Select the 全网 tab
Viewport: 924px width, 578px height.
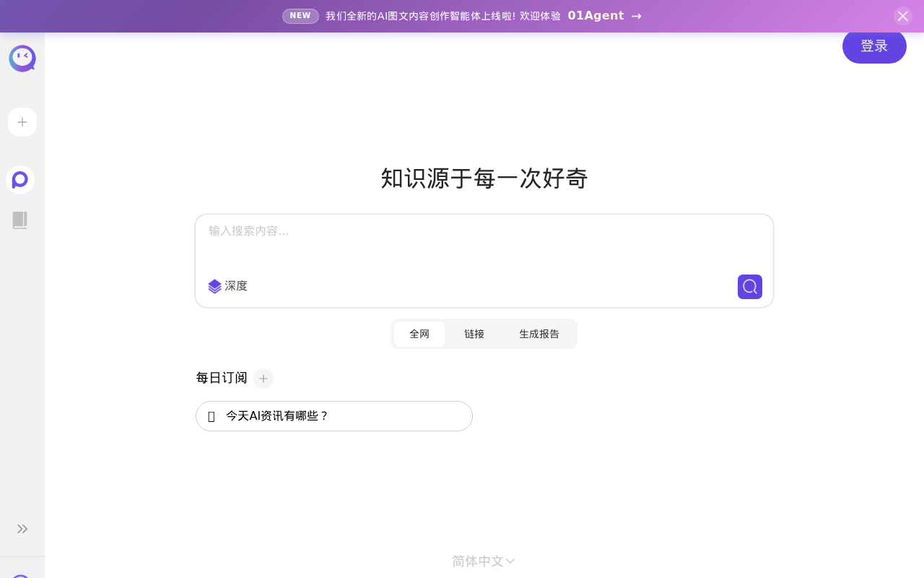(419, 334)
